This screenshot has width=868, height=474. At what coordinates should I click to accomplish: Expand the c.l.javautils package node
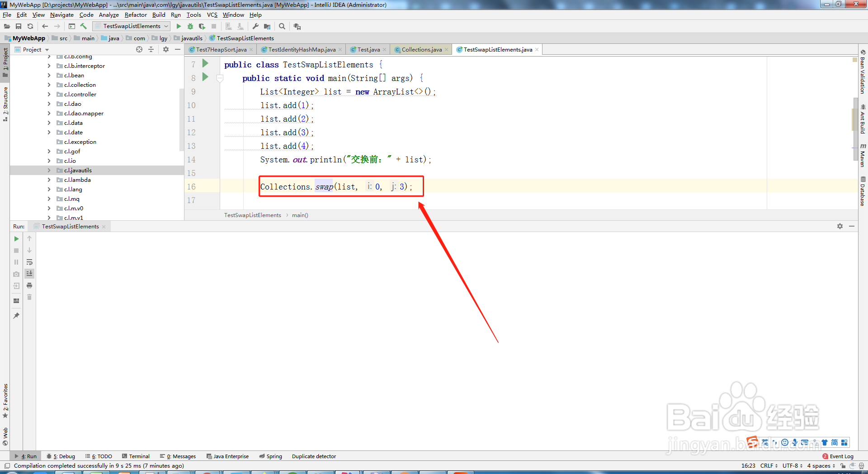tap(49, 171)
